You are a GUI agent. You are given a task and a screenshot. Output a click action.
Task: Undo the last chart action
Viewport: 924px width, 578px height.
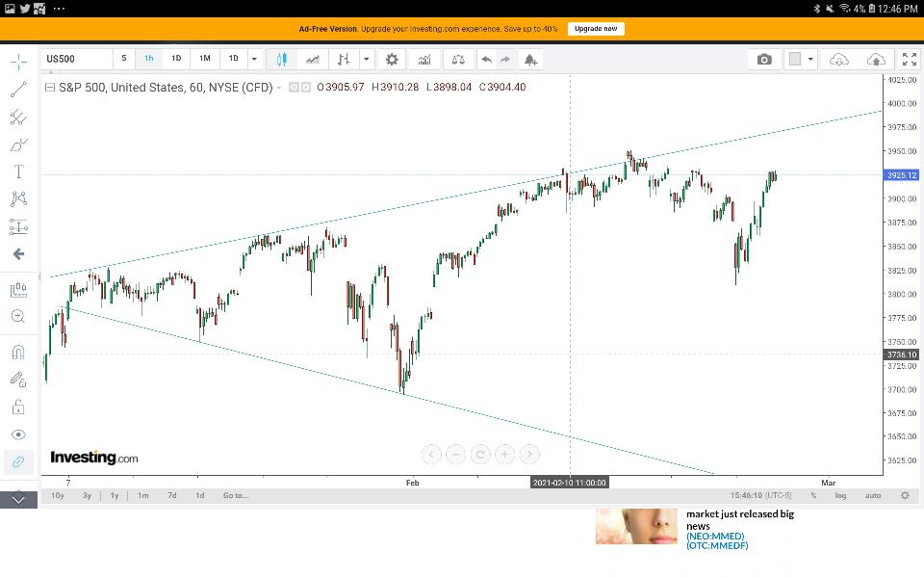[x=486, y=59]
